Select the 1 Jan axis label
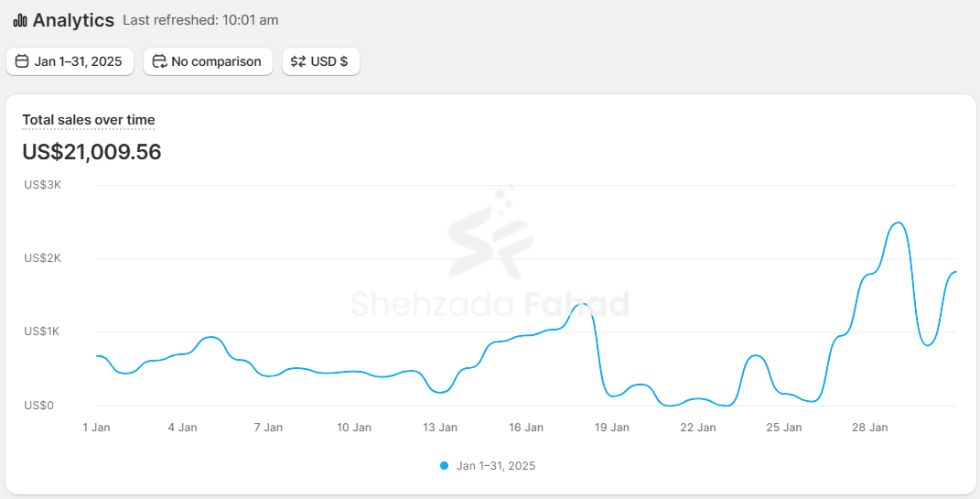Viewport: 980px width, 499px height. click(x=96, y=428)
